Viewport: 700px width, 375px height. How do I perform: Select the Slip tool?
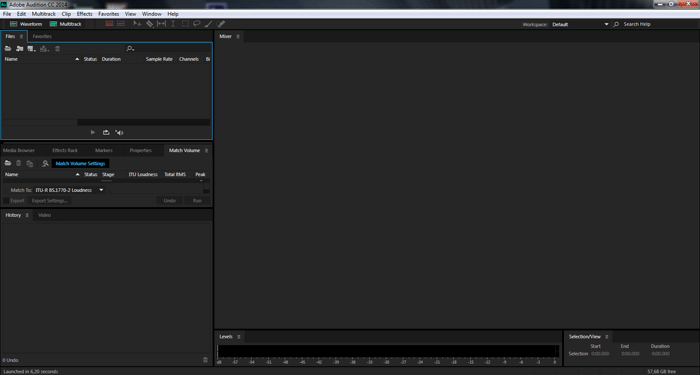pos(161,24)
